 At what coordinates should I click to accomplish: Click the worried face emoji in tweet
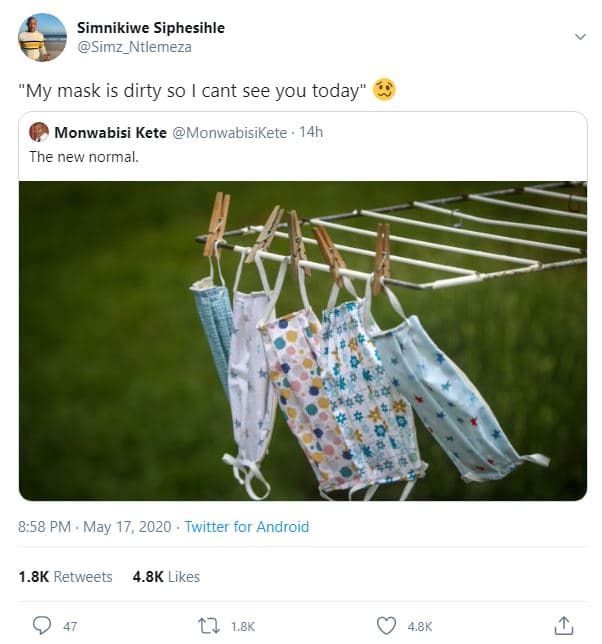384,90
